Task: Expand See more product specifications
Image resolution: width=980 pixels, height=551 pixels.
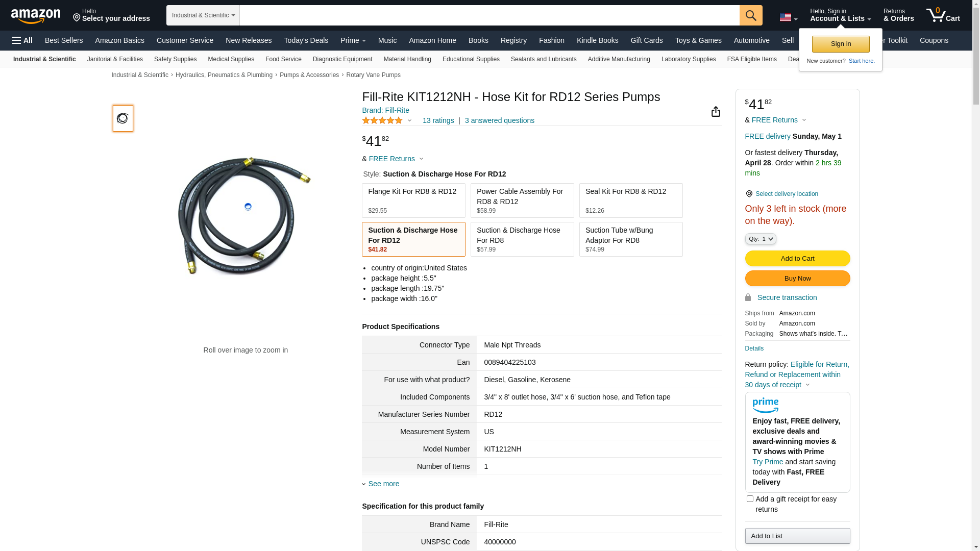Action: tap(383, 484)
